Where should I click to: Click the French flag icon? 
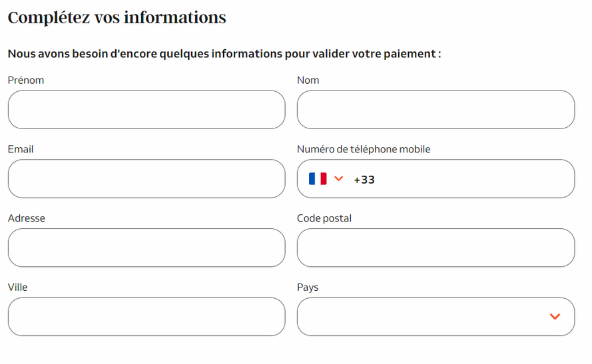(x=318, y=178)
